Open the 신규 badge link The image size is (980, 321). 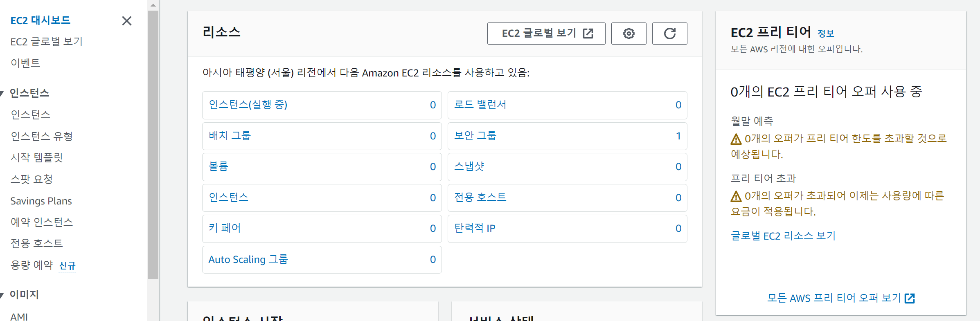pos(67,266)
